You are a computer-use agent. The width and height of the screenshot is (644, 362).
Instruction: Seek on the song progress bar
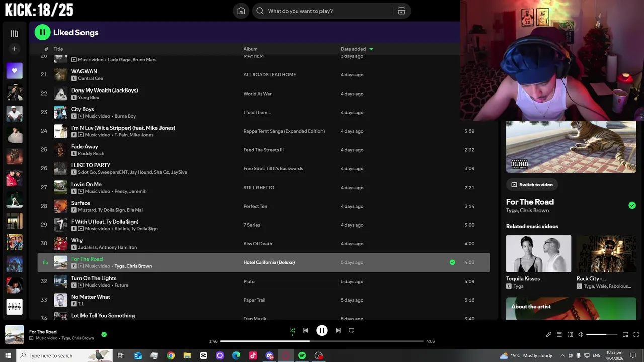click(x=322, y=341)
